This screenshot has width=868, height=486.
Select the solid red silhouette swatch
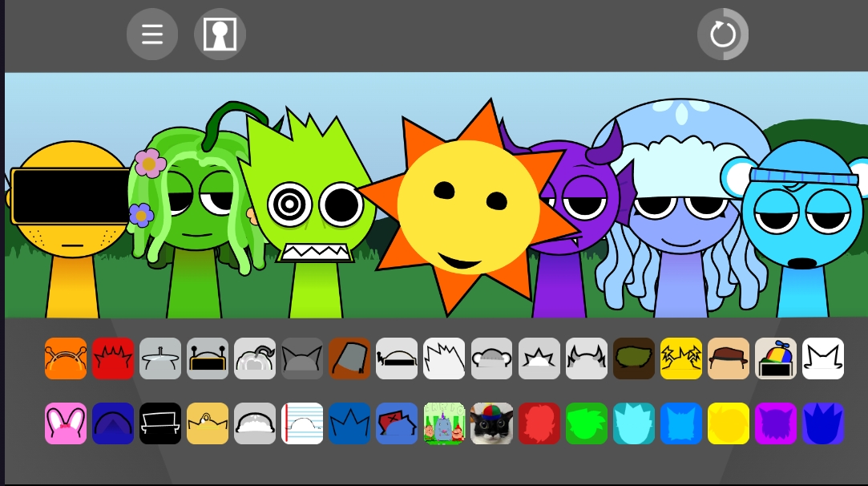pos(539,423)
